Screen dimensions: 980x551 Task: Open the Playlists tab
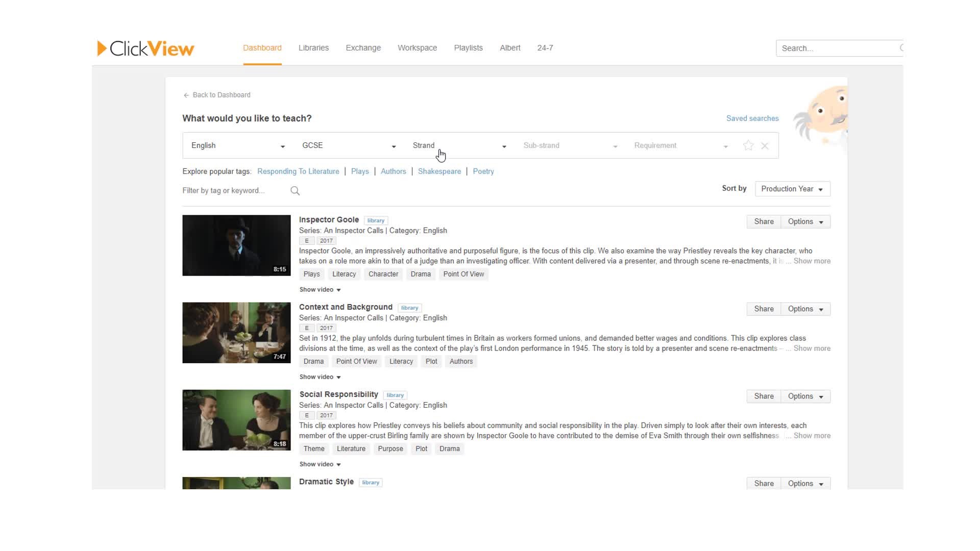(469, 48)
